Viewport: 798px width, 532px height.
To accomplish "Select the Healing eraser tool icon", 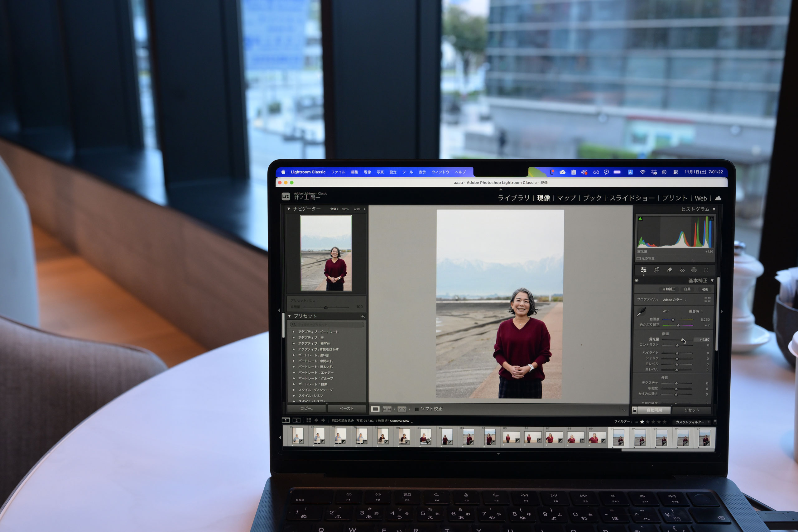I will point(669,270).
